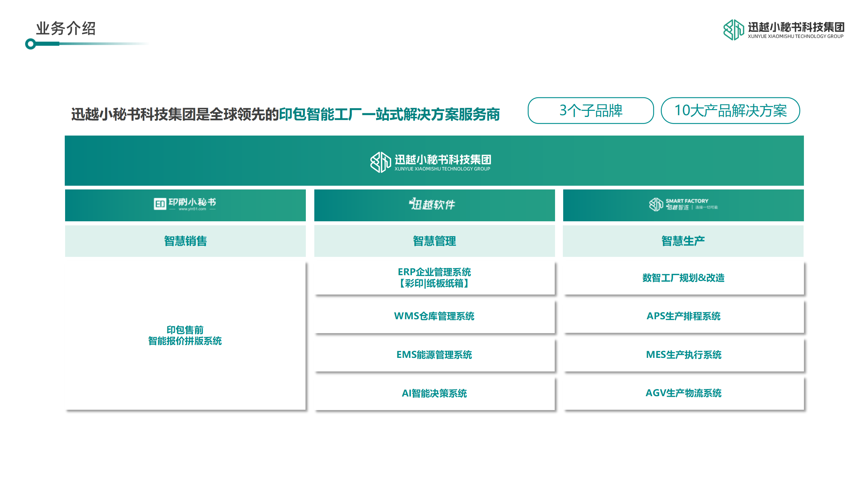
Task: Click the 迅越软件 brand logo
Action: coord(432,204)
